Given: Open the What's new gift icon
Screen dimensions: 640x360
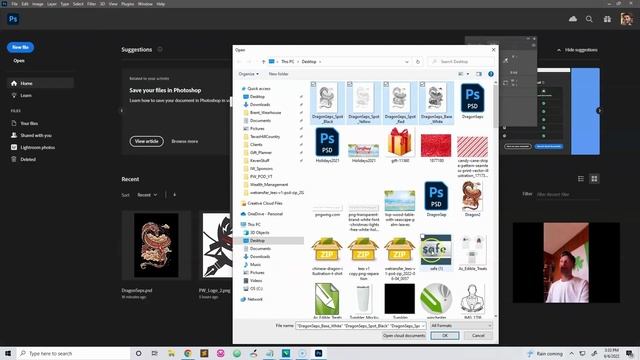Looking at the screenshot, I should coord(607,19).
